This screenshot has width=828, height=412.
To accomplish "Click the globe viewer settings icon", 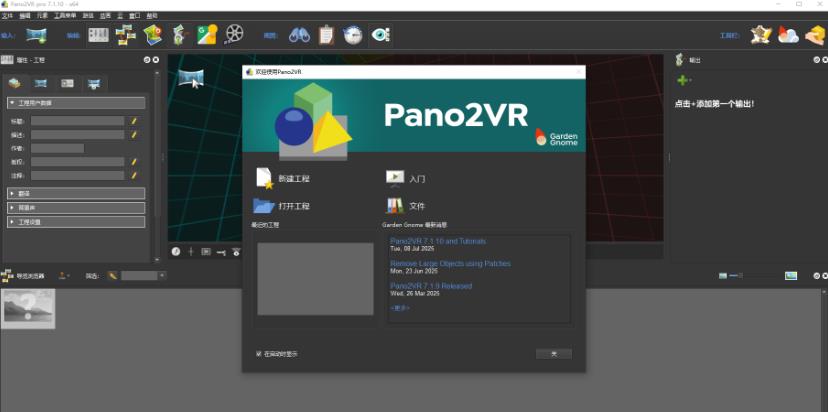I will [353, 35].
